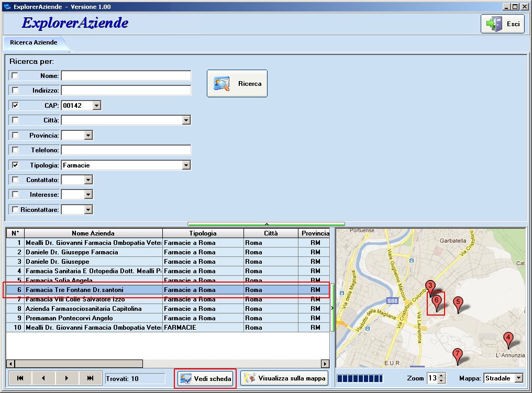Image resolution: width=532 pixels, height=393 pixels.
Task: Click map marker number 5
Action: [458, 304]
